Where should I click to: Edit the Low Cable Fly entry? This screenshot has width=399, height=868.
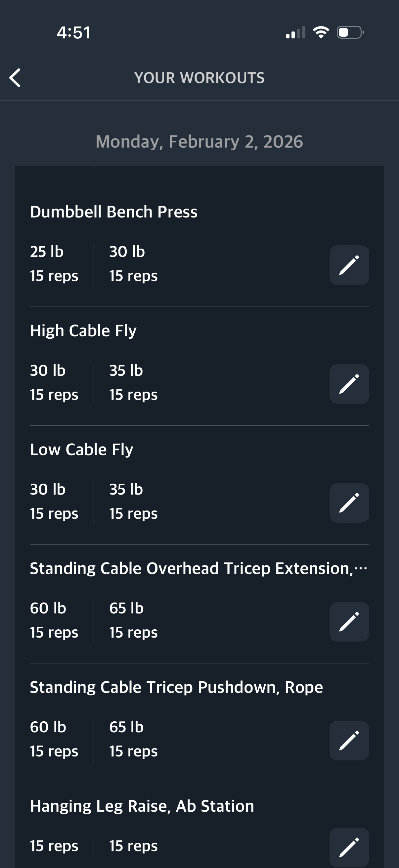point(349,503)
